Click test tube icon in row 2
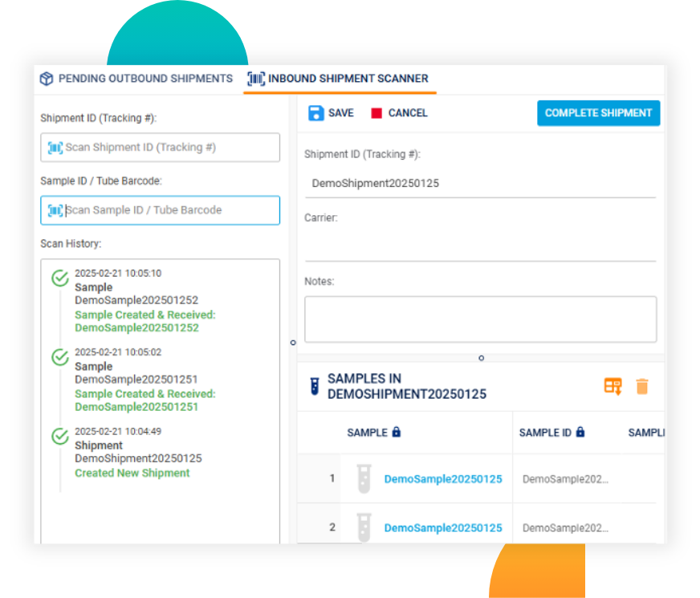The height and width of the screenshot is (598, 700). 364,527
